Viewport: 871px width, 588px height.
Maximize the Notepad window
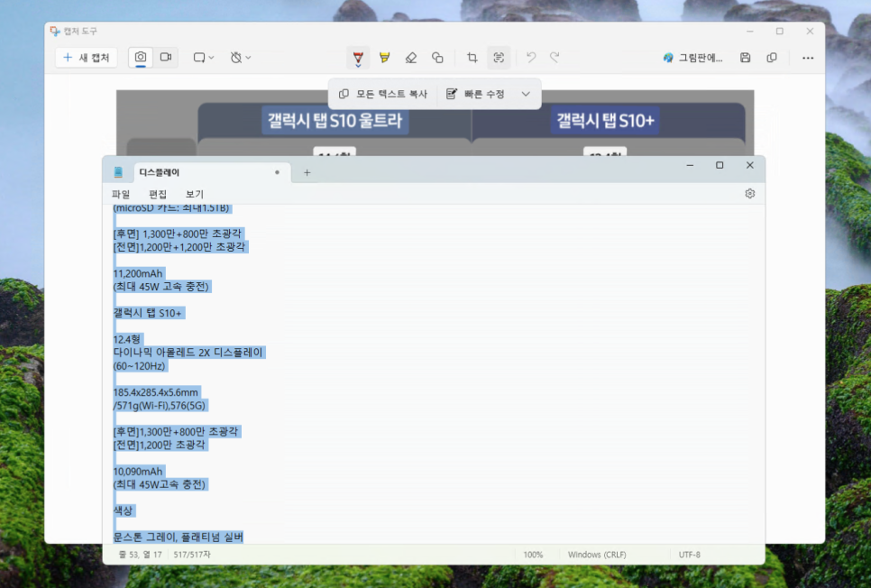coord(720,165)
